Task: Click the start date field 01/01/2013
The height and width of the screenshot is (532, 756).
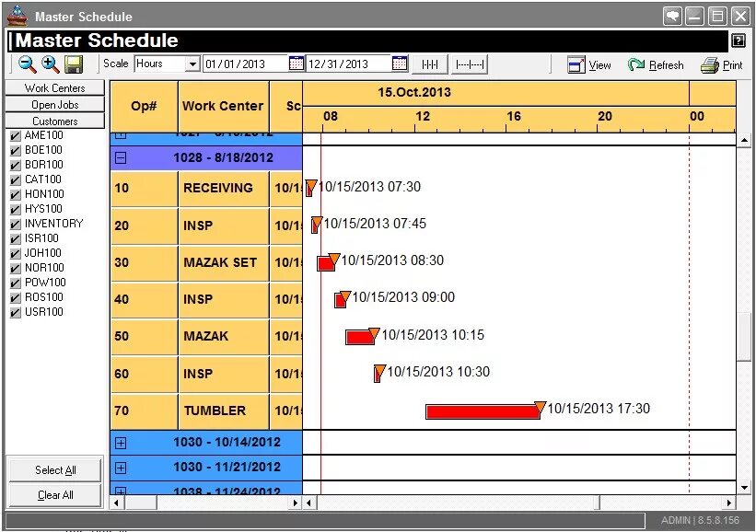Action: (x=246, y=64)
